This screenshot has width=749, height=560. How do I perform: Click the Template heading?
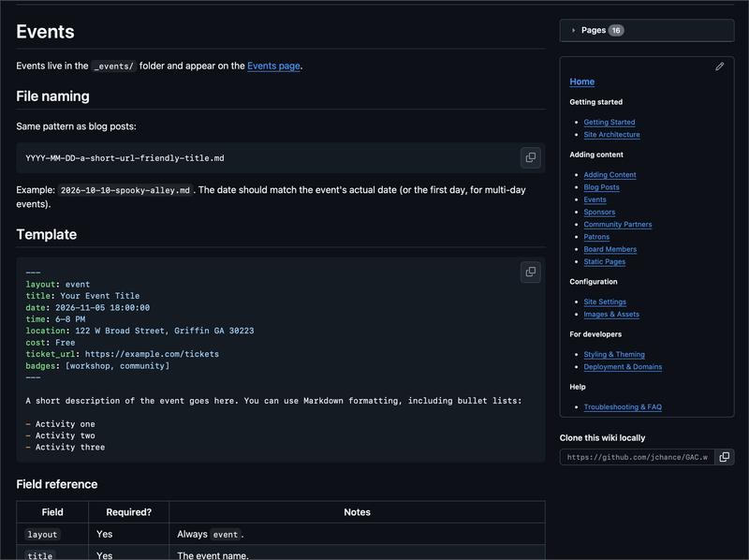pyautogui.click(x=46, y=235)
